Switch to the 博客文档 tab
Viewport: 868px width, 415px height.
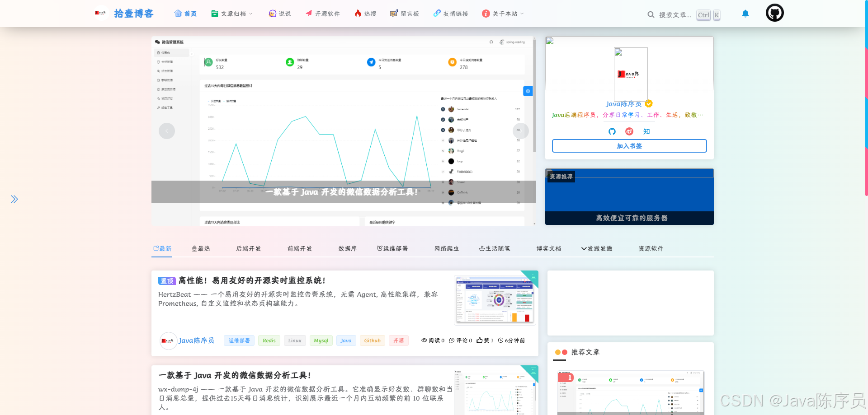[x=549, y=248]
